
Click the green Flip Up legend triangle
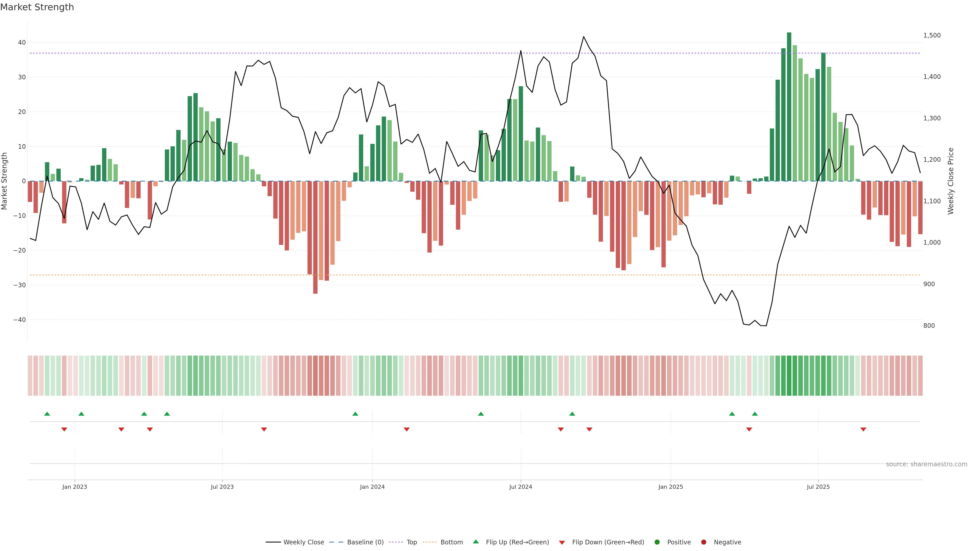pyautogui.click(x=475, y=542)
